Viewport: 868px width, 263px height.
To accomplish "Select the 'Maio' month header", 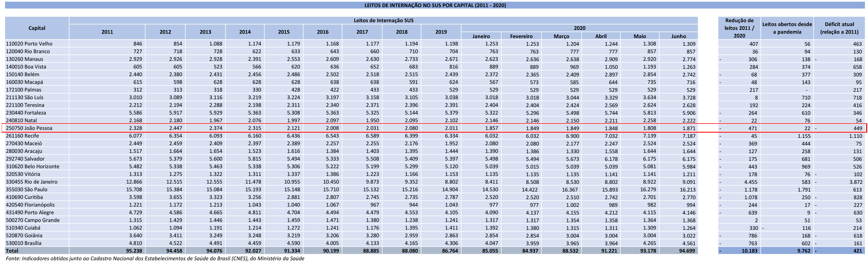I will (x=640, y=36).
